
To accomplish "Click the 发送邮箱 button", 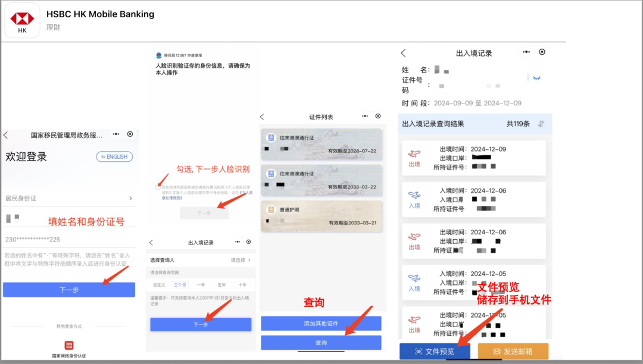I will click(x=513, y=352).
